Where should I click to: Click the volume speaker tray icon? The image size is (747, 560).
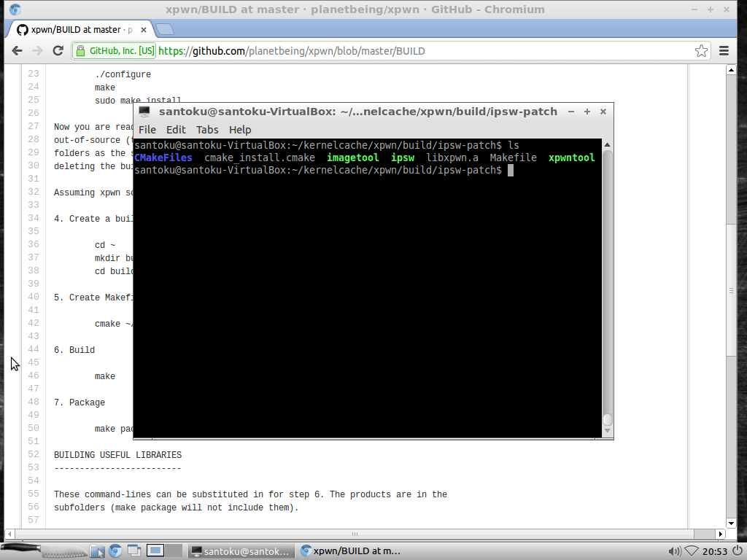[674, 551]
